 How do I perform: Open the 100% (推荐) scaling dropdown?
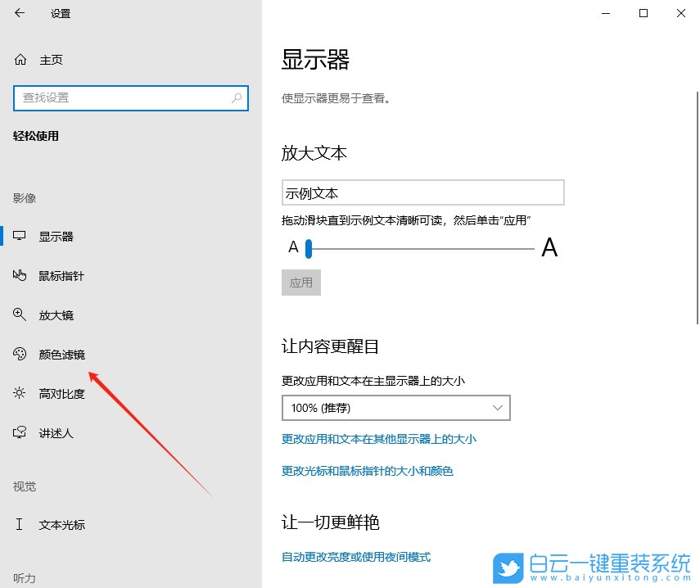[x=395, y=407]
